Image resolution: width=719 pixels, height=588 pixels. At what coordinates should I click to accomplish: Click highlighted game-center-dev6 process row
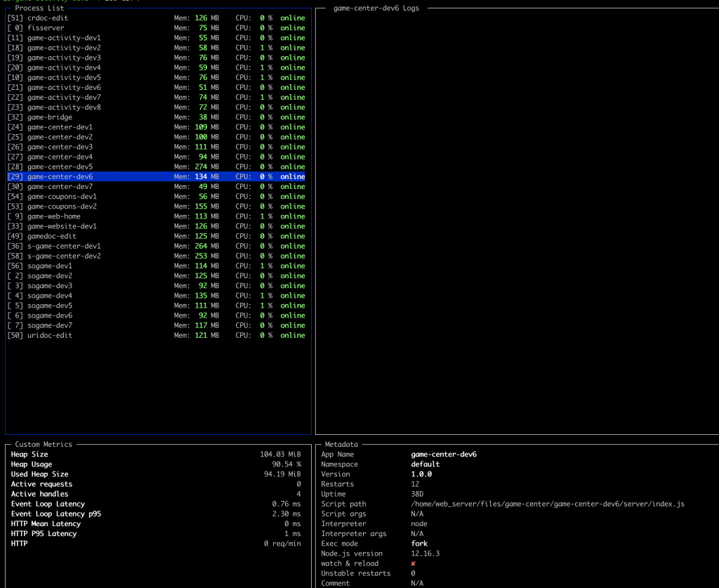click(x=156, y=176)
